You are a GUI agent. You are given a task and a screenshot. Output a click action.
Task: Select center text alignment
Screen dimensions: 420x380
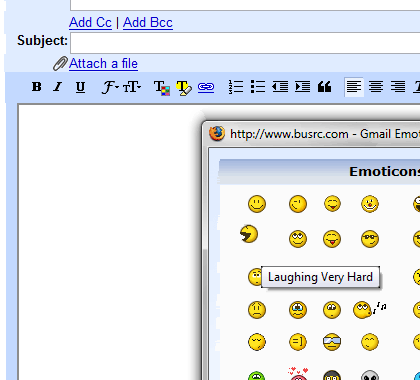coord(376,87)
